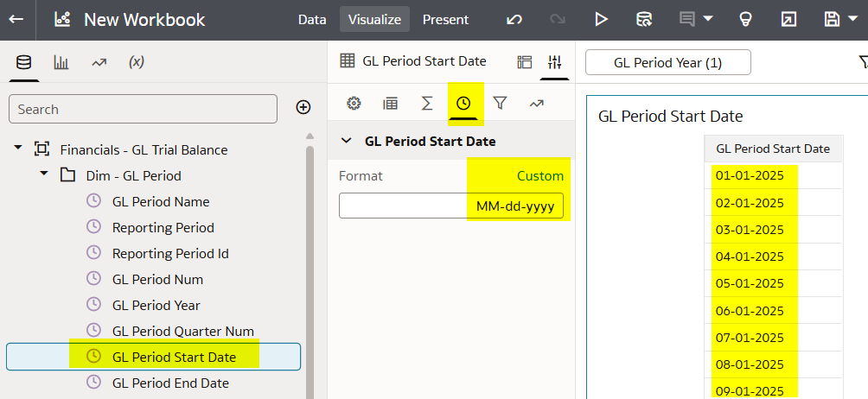868x399 pixels.
Task: Switch to Visualizations chart pane icon
Action: (x=61, y=62)
